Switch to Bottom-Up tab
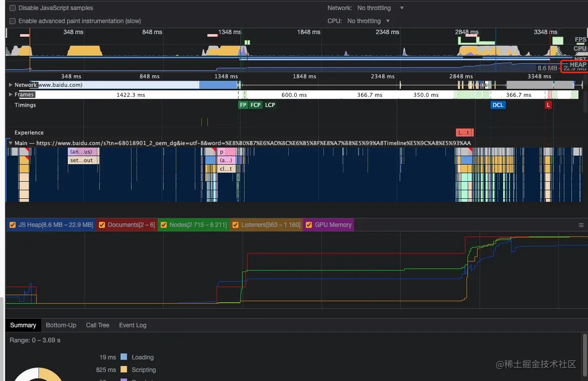The height and width of the screenshot is (381, 588). [x=61, y=325]
